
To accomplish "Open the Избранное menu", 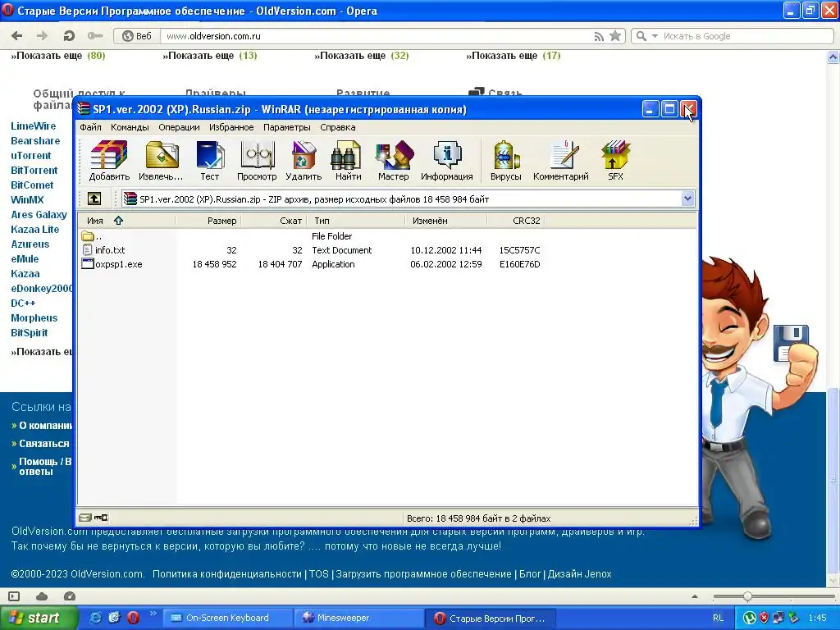I will [231, 127].
